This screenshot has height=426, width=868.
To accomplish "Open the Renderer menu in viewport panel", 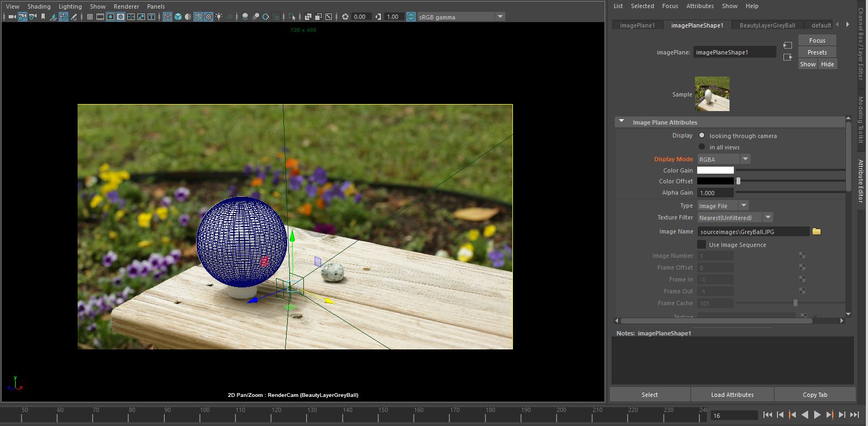I will 126,6.
